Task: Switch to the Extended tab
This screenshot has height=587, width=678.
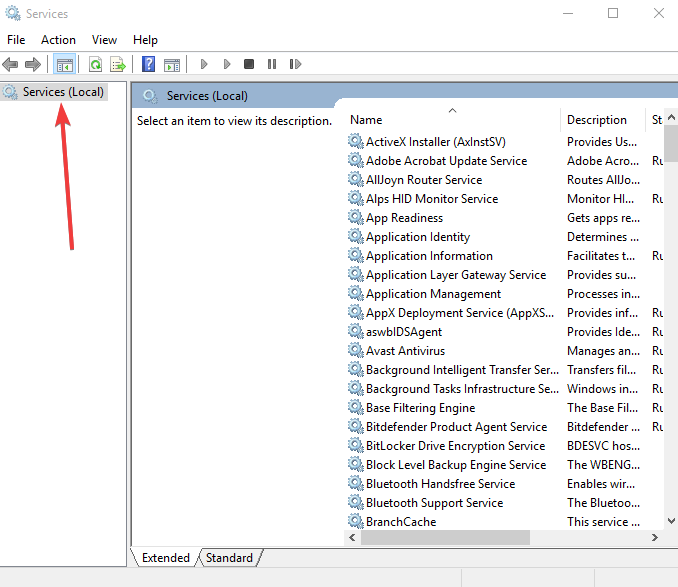Action: (x=166, y=558)
